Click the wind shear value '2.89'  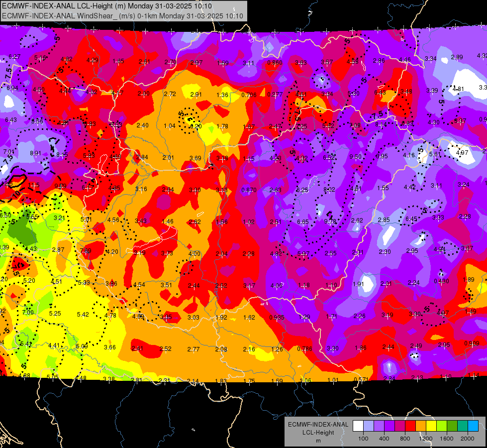(457, 57)
